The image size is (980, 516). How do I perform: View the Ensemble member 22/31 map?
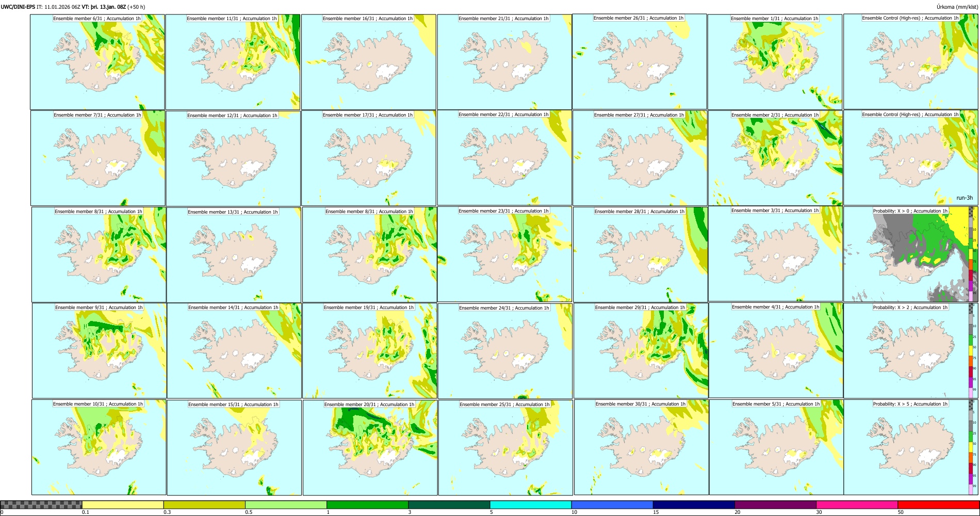point(504,157)
